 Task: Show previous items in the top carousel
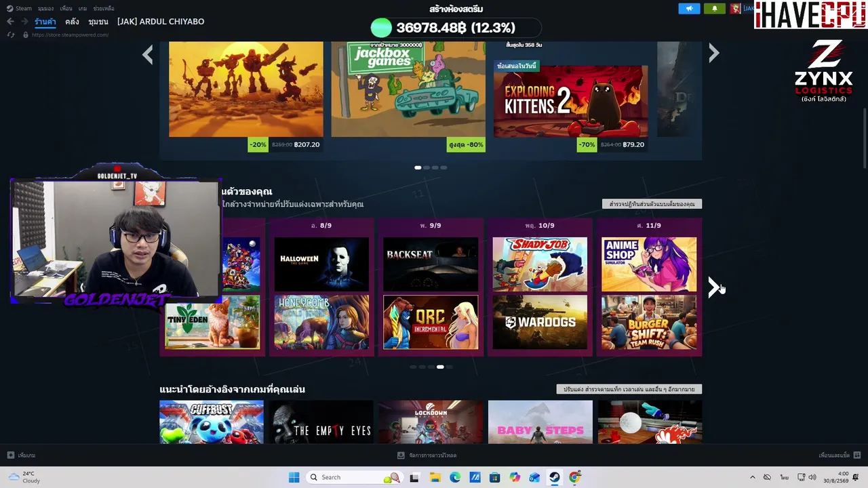click(x=148, y=55)
